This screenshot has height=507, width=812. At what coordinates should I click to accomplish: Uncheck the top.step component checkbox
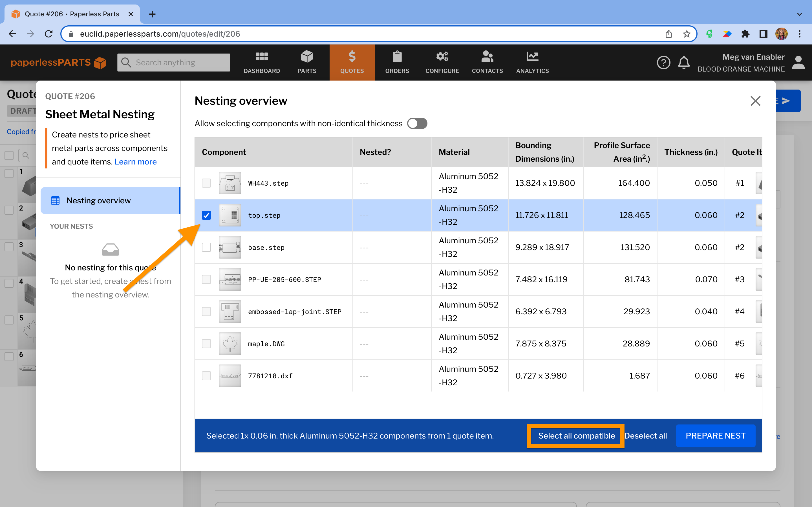click(x=206, y=215)
